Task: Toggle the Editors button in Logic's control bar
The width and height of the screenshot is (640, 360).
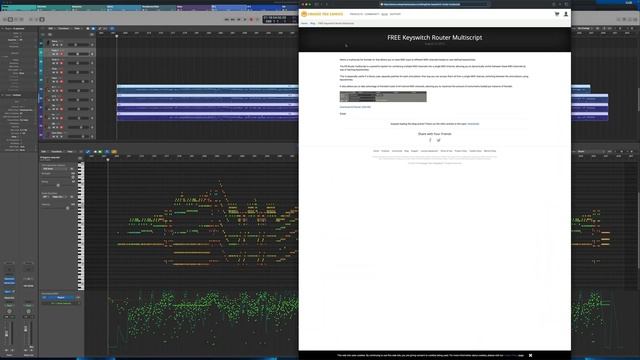Action: click(x=42, y=19)
